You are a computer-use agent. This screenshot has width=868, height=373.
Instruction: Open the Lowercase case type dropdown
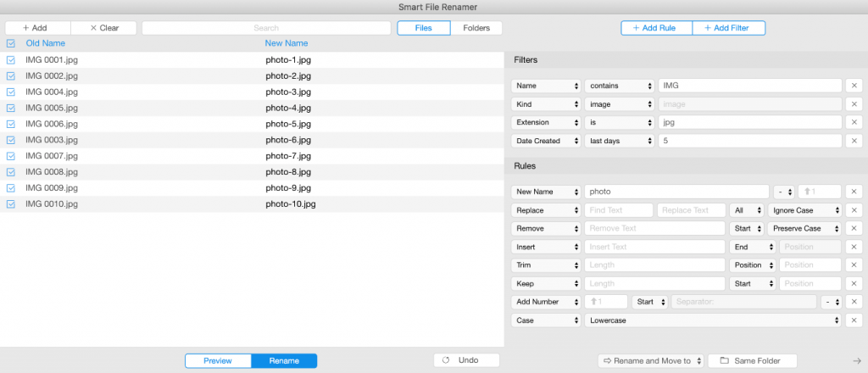tap(714, 320)
